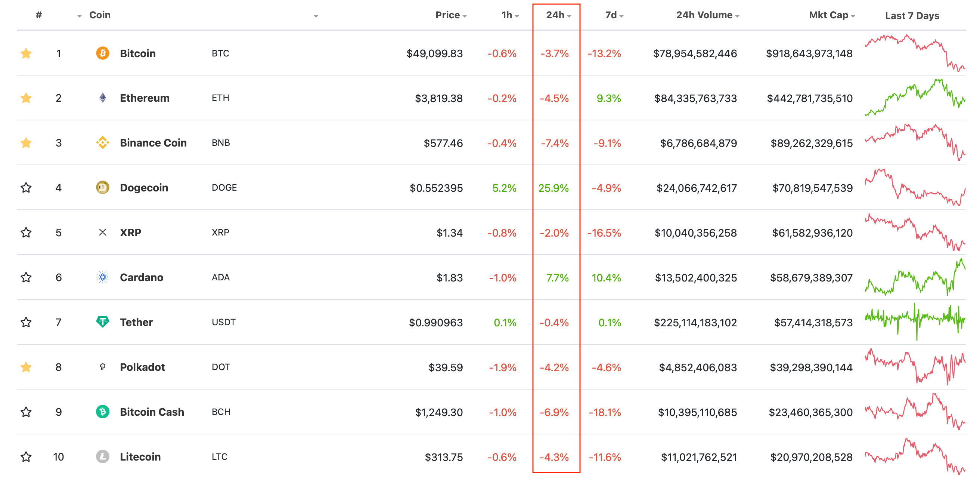Favorite XRP with its star
Screen dimensions: 980x477
26,232
